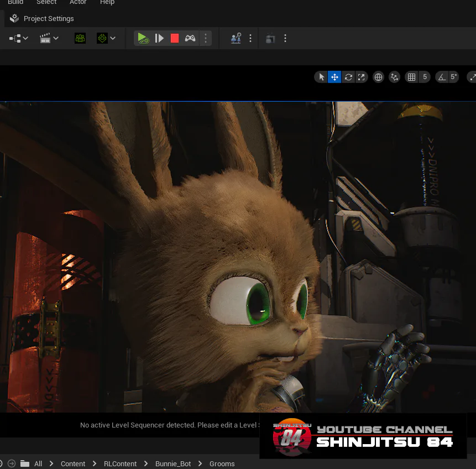476x469 pixels.
Task: Click the Project Settings gear icon
Action: click(14, 19)
